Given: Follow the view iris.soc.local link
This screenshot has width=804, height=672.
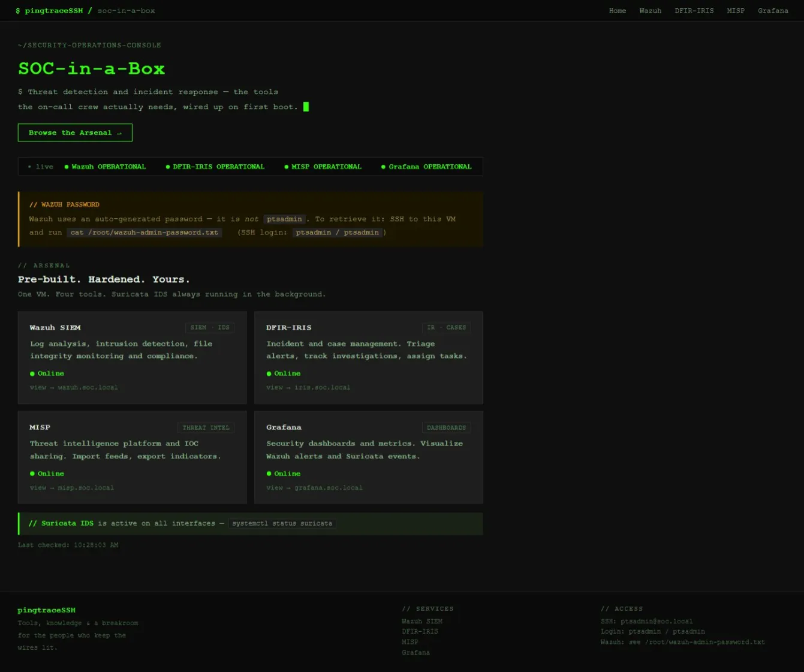Looking at the screenshot, I should [x=308, y=387].
